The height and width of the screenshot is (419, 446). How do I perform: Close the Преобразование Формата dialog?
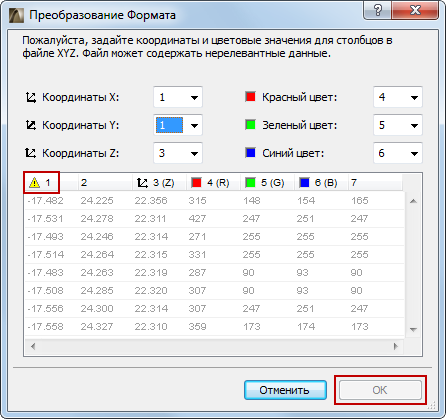[415, 11]
